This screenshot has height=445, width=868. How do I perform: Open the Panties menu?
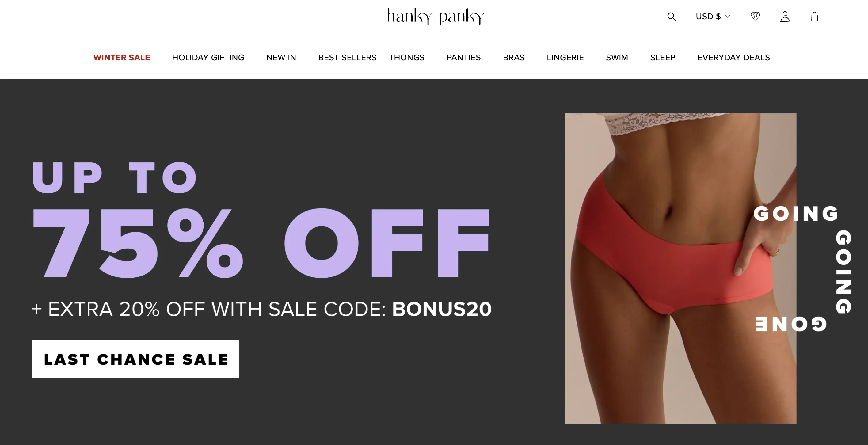[x=463, y=58]
